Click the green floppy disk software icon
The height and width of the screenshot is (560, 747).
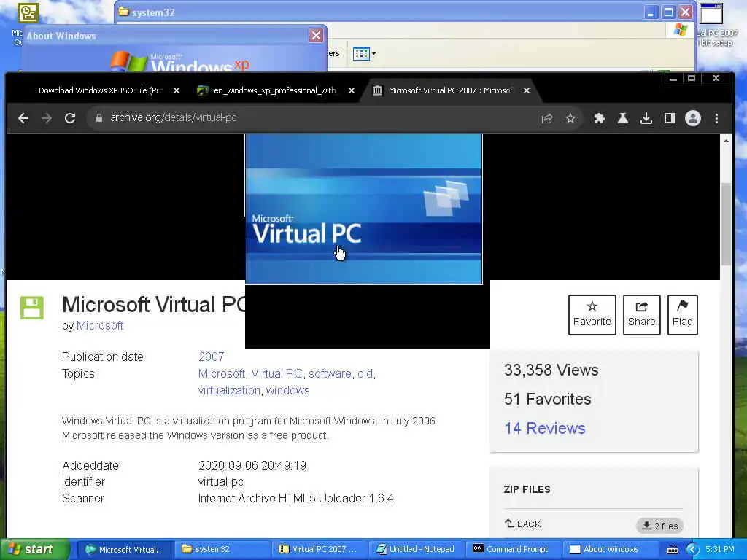click(x=32, y=308)
